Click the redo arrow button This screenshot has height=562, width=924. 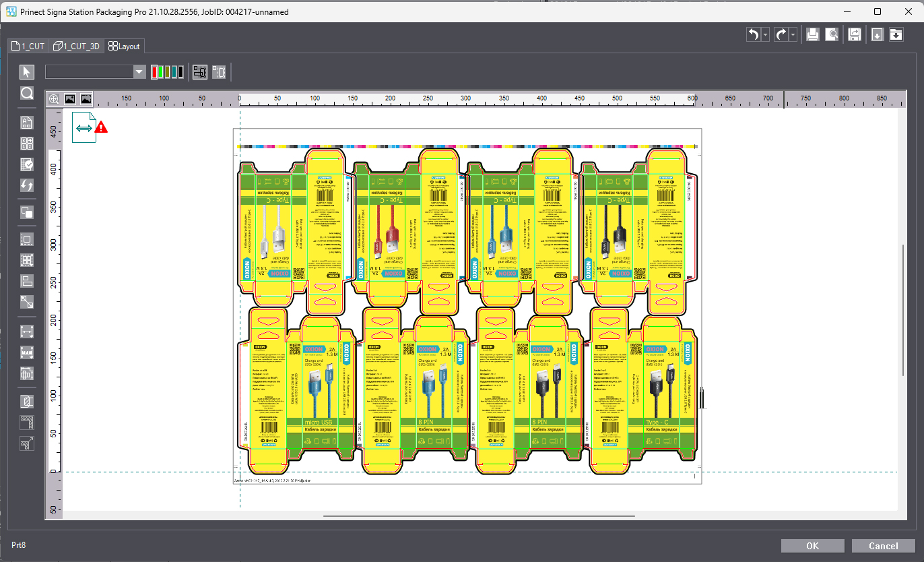781,34
